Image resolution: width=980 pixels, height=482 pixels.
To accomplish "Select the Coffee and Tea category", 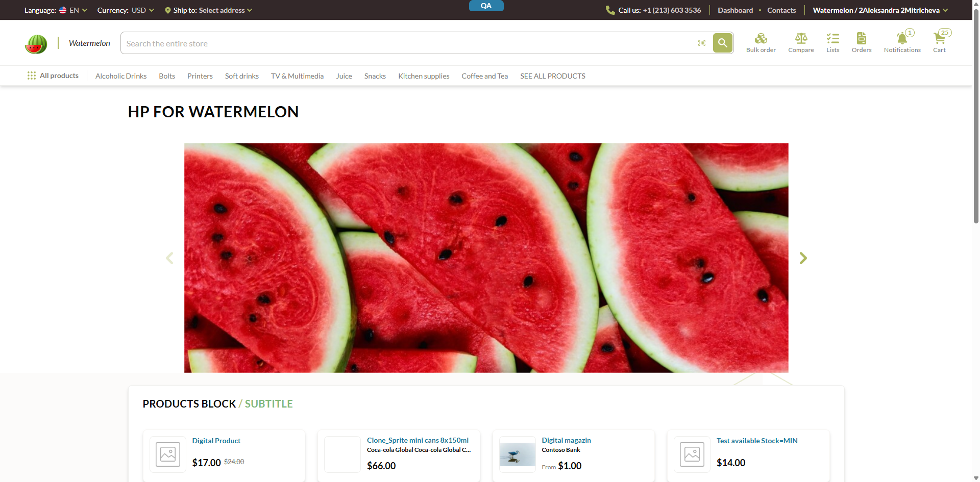I will [484, 76].
